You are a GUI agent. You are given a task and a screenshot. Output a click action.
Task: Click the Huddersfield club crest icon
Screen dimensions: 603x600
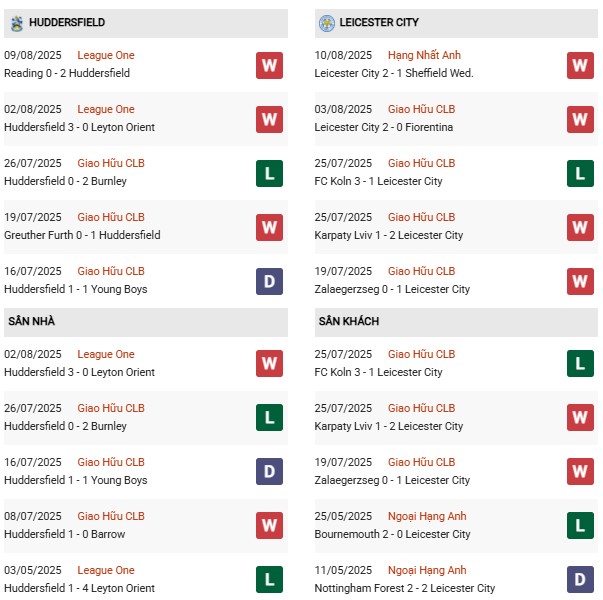(17, 22)
